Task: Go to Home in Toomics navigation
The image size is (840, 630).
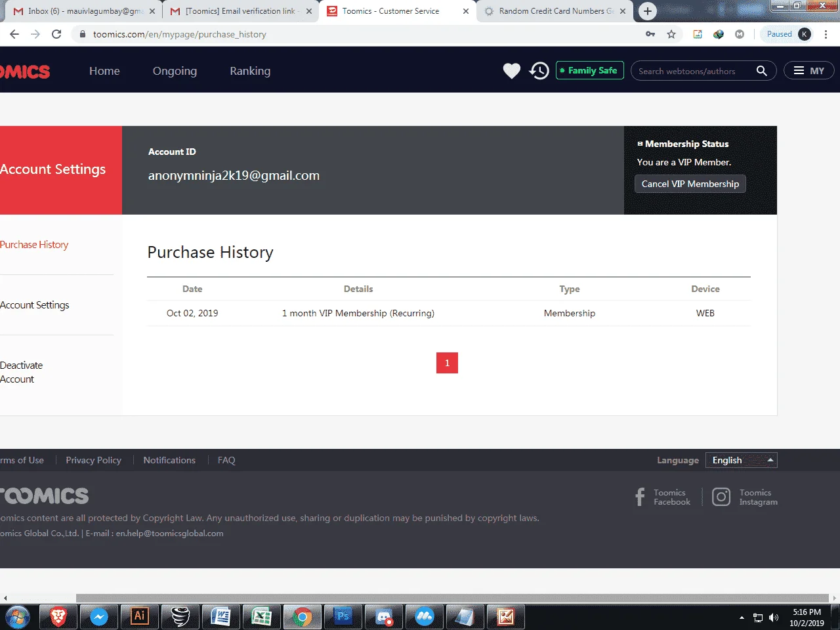Action: coord(104,71)
